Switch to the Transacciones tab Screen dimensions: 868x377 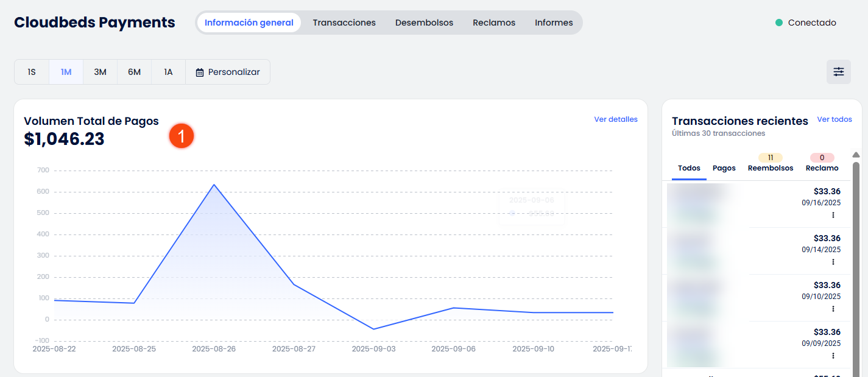[344, 23]
